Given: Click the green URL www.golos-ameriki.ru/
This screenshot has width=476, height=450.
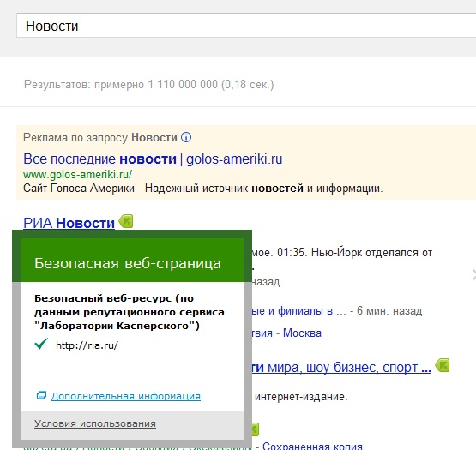Looking at the screenshot, I should click(x=78, y=175).
